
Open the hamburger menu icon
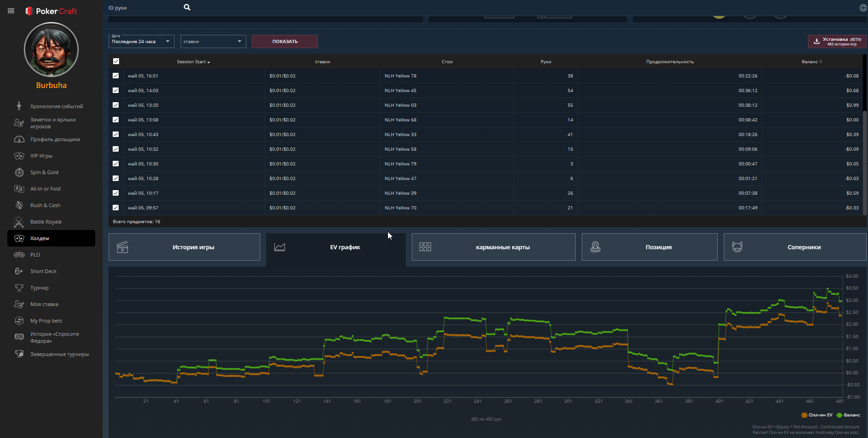pos(11,11)
